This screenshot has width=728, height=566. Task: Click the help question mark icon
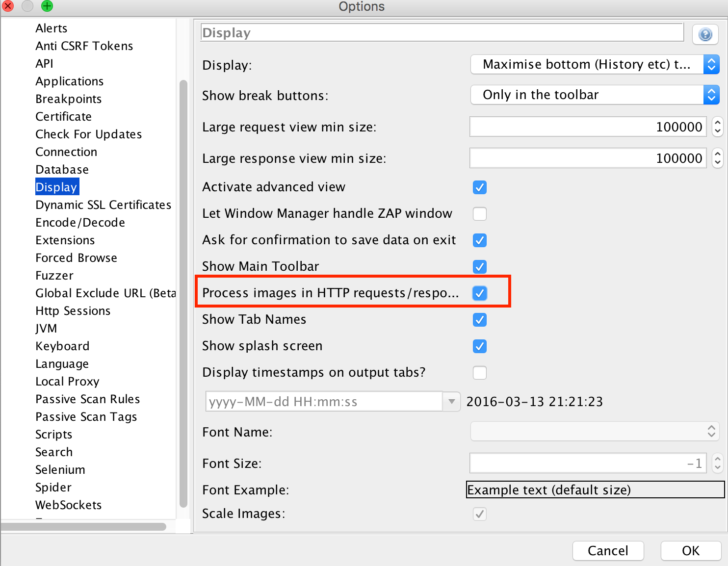[705, 34]
